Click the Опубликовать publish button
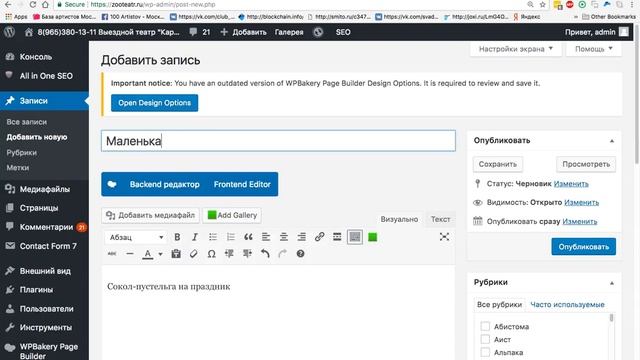The image size is (640, 360). [583, 247]
